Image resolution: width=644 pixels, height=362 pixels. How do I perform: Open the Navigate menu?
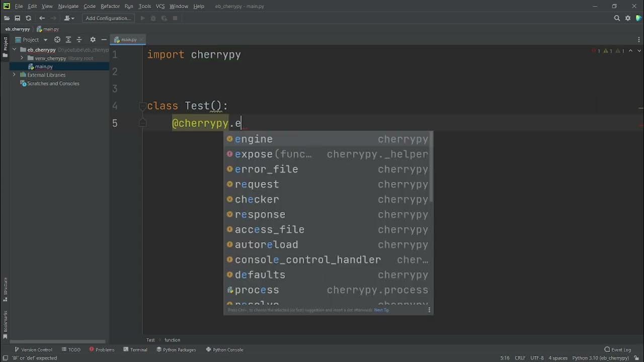68,6
